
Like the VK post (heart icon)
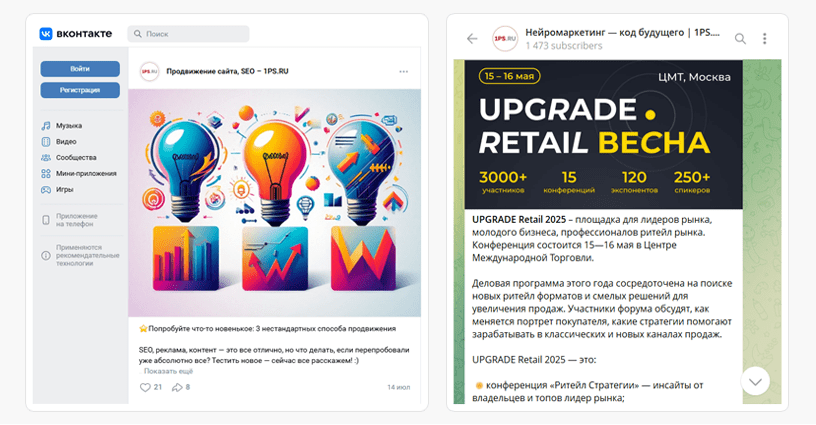pos(145,388)
